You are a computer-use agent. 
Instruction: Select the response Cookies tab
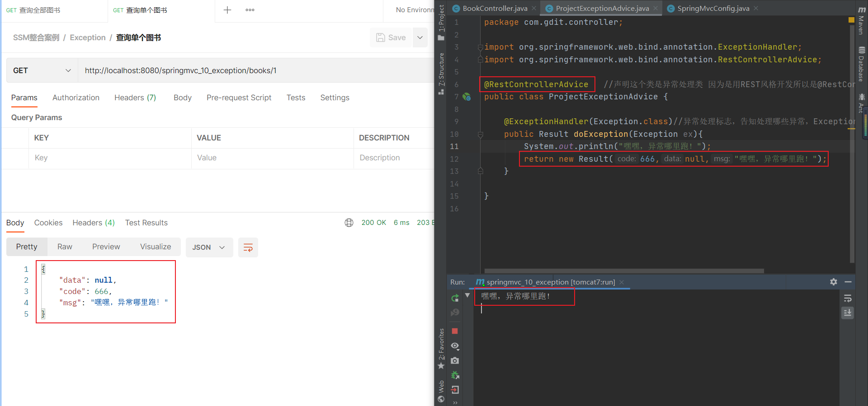pyautogui.click(x=48, y=223)
